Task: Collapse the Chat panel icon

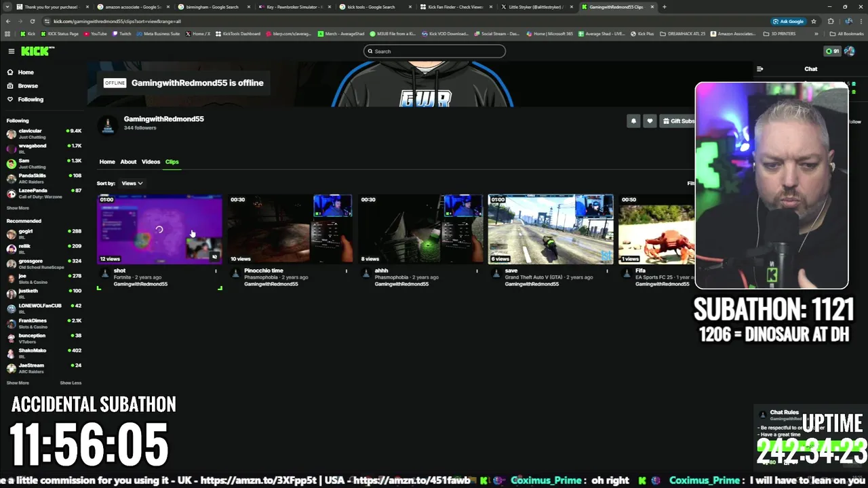Action: point(759,69)
